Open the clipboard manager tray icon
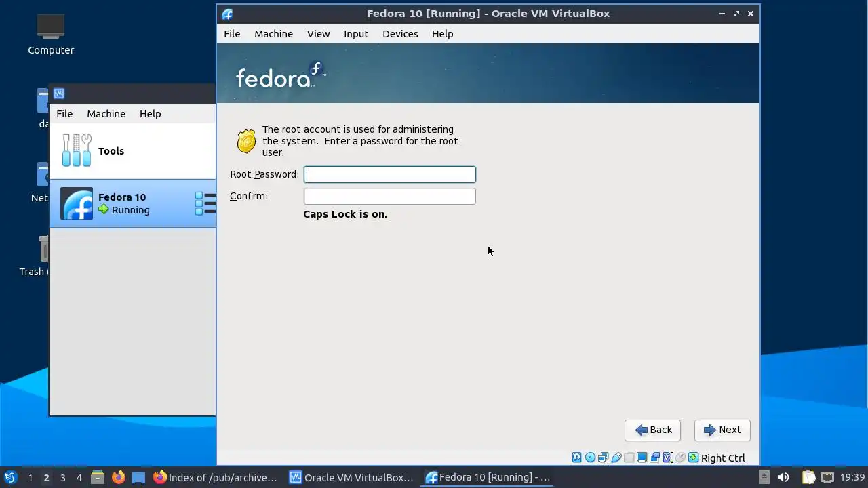Viewport: 868px width, 488px height. click(808, 477)
